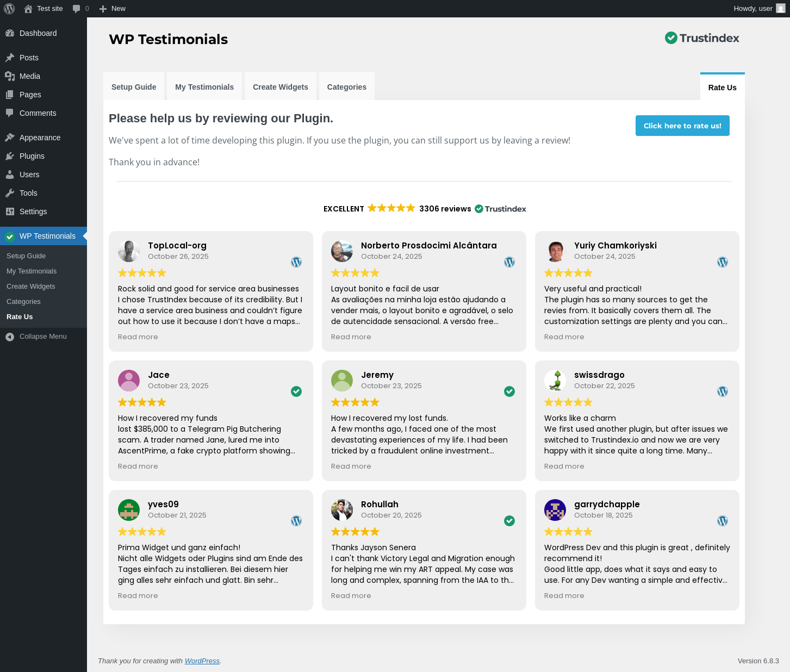The height and width of the screenshot is (672, 790).
Task: Read more of Jeremy's review
Action: tap(351, 466)
